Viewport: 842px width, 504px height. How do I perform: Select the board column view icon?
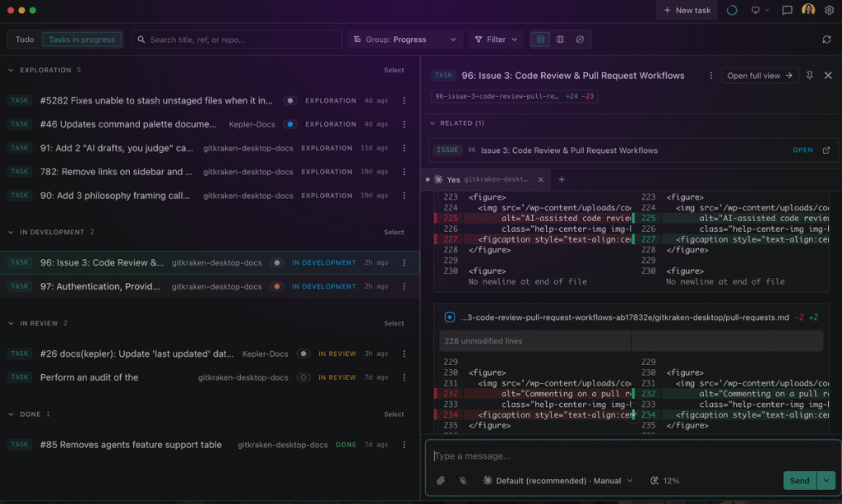pos(560,39)
